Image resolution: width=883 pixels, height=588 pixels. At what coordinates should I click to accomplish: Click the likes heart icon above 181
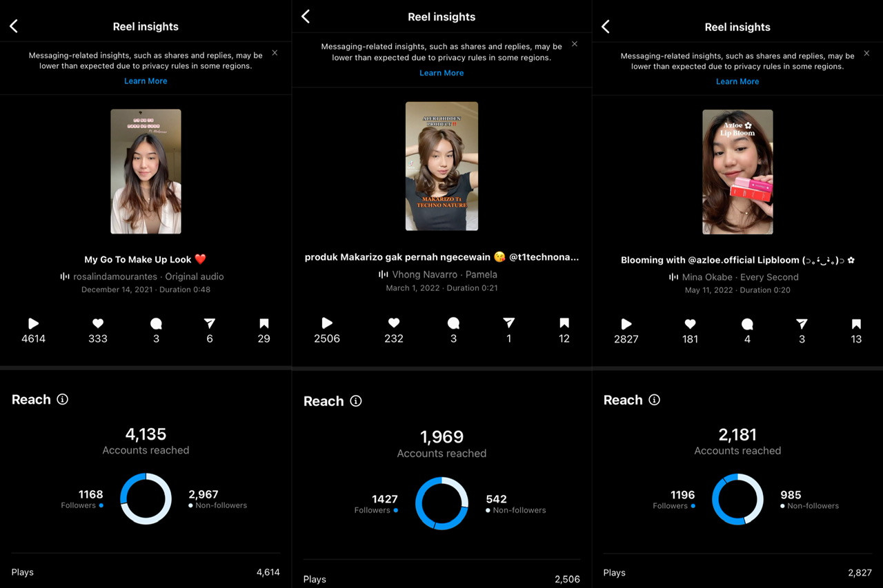pyautogui.click(x=690, y=324)
